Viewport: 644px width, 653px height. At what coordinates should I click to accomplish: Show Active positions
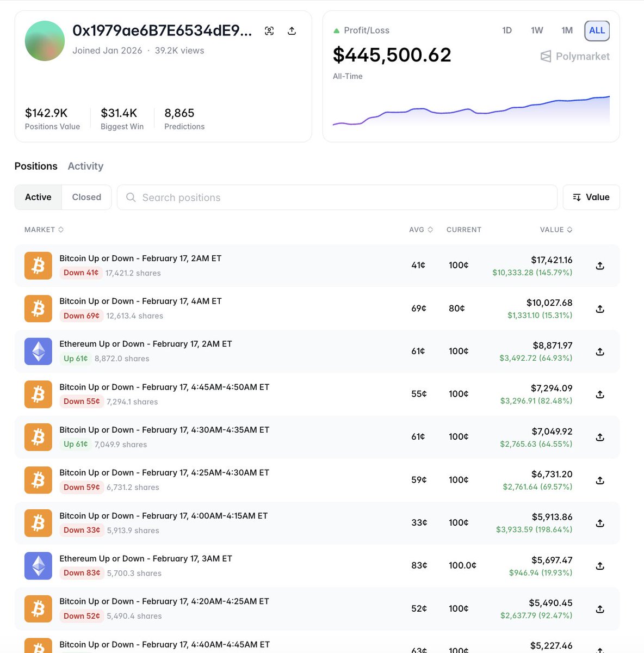(38, 197)
